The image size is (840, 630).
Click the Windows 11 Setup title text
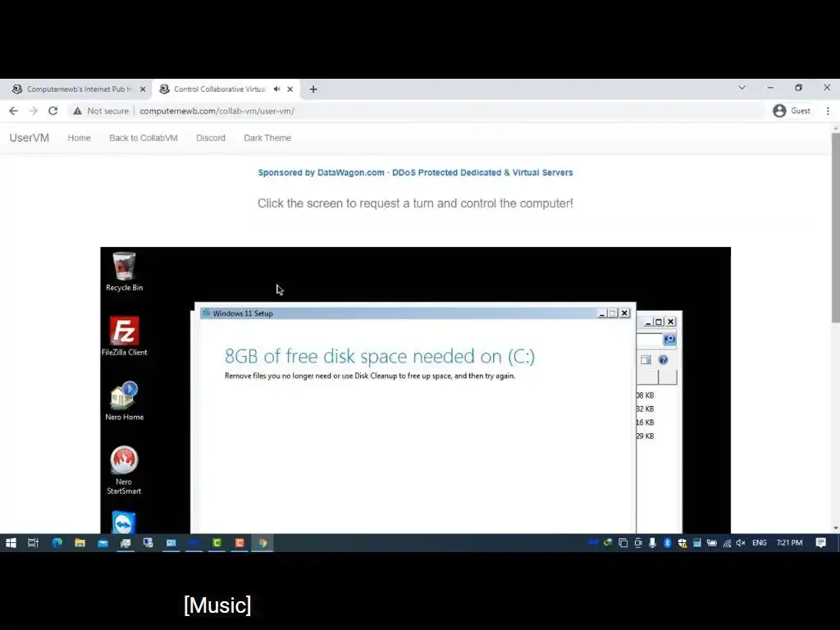pos(243,313)
